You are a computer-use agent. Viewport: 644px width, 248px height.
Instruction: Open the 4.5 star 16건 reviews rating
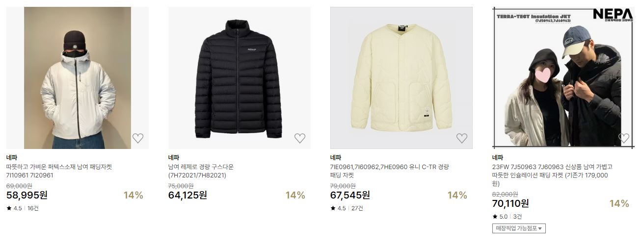pyautogui.click(x=23, y=208)
